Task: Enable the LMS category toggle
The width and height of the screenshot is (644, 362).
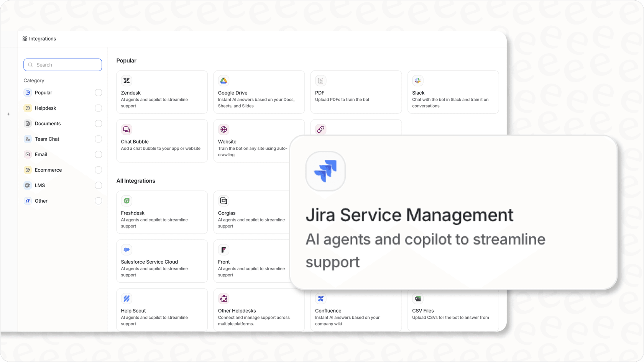Action: [99, 185]
